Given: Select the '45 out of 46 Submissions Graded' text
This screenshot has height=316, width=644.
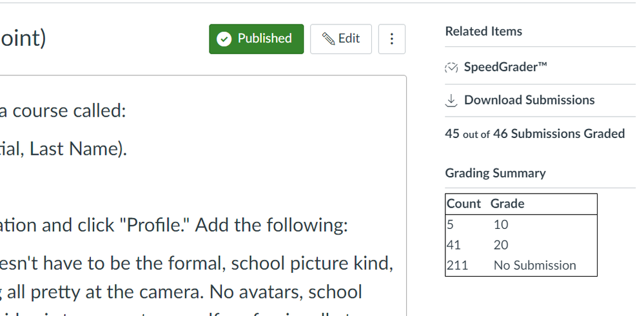Looking at the screenshot, I should (534, 133).
